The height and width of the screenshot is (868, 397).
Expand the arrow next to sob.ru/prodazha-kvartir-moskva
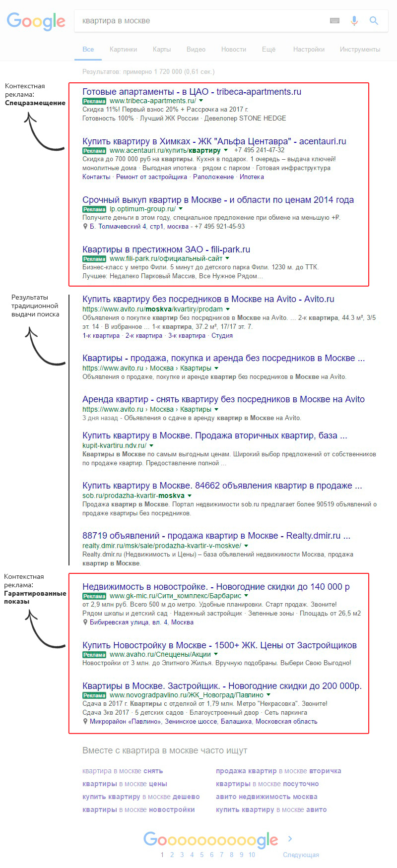click(x=190, y=496)
